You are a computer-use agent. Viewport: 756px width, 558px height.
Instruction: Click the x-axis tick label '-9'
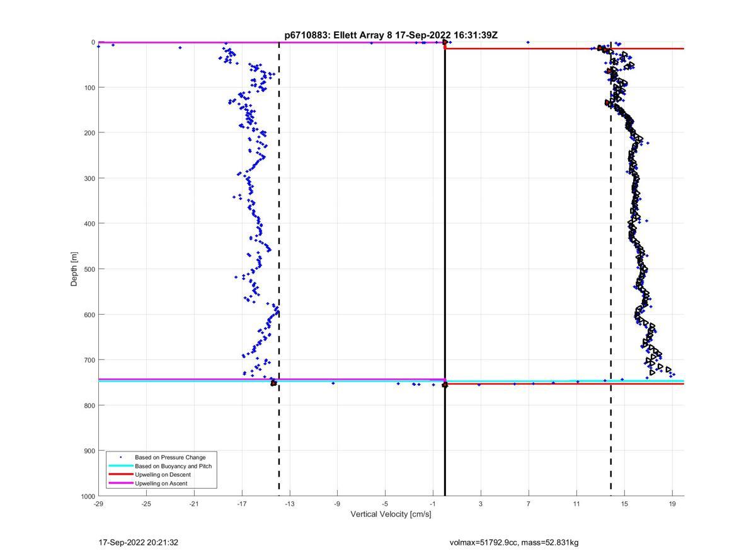[337, 504]
